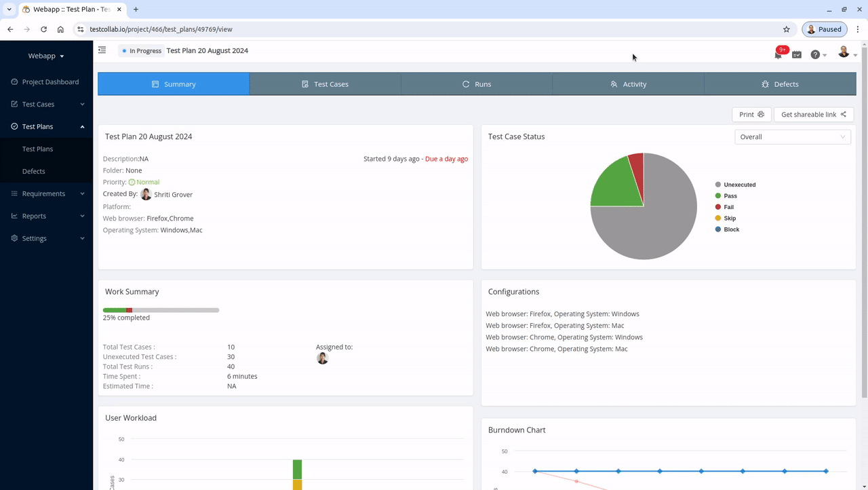The image size is (868, 490).
Task: Click the Settings gear icon in sidebar
Action: coord(14,238)
